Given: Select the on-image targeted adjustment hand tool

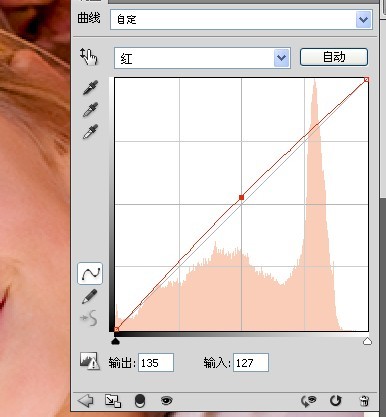Looking at the screenshot, I should pos(89,56).
